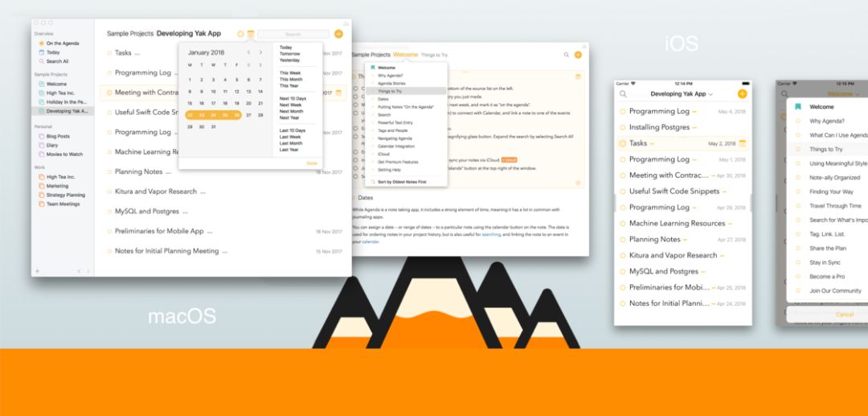
Task: Tap the Welcome bookmark icon in iOS menu
Action: pos(798,107)
